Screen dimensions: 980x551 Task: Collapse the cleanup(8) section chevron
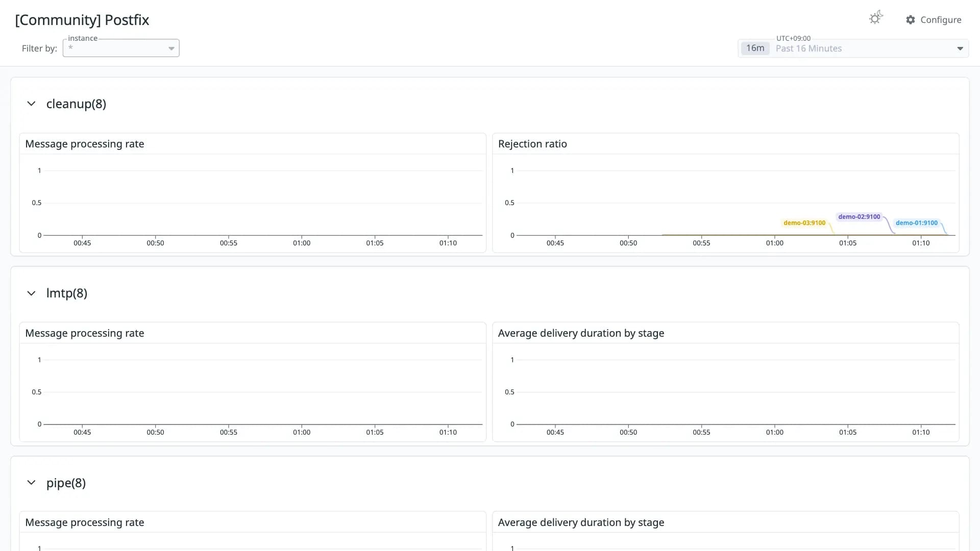[31, 104]
